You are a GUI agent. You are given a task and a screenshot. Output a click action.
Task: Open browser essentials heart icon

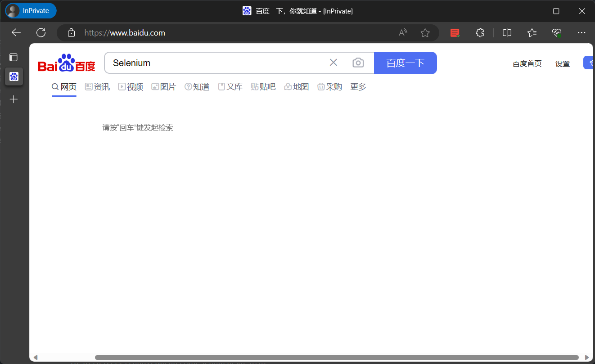click(557, 32)
